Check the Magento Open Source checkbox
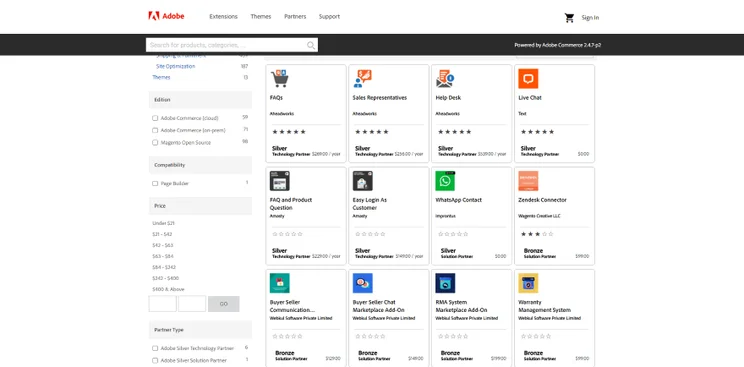This screenshot has height=367, width=744. click(x=155, y=142)
